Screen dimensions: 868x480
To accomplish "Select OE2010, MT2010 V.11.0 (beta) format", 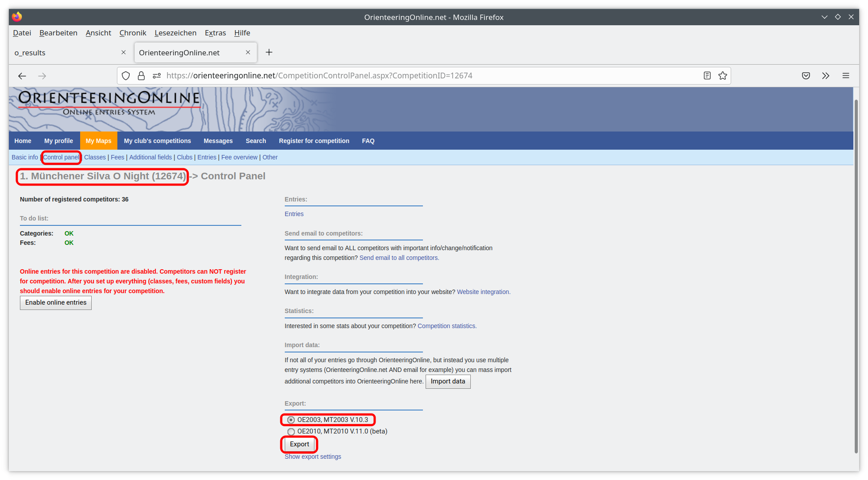I will 291,431.
